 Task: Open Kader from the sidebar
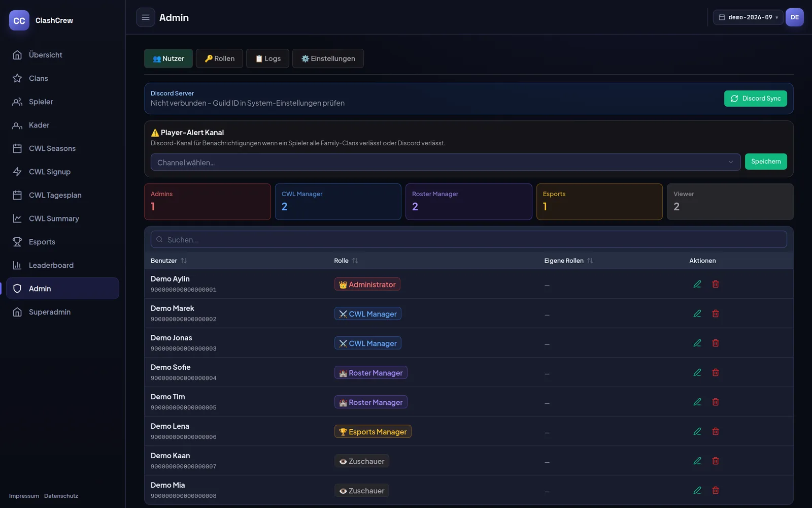click(62, 125)
